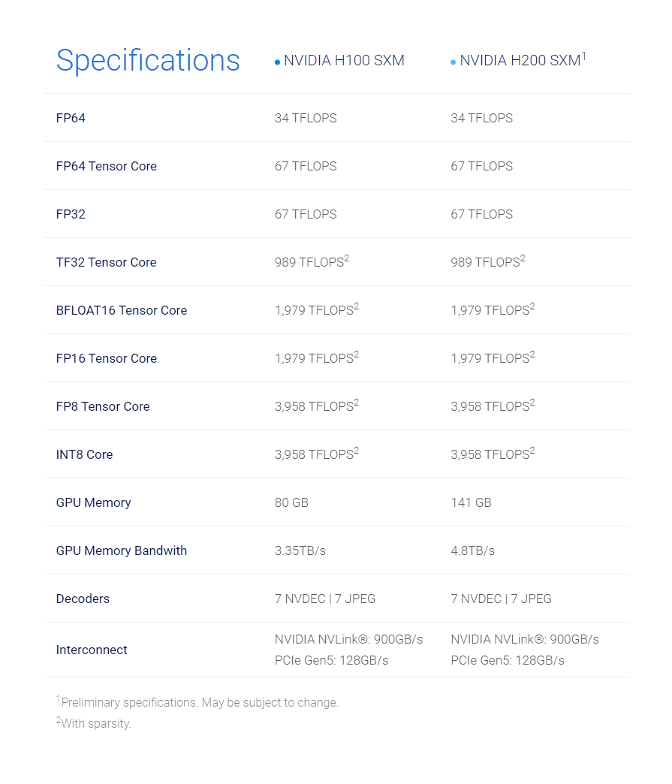The image size is (672, 784).
Task: Click the 80 GB GPU Memory value
Action: [291, 502]
